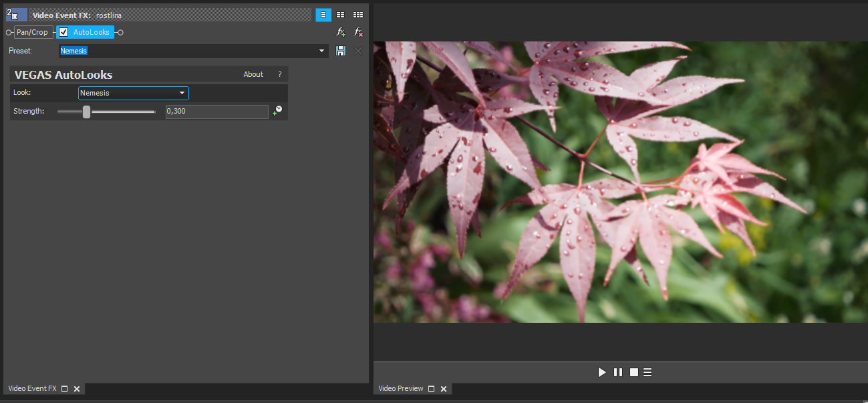Switch to single-column list view icon
Viewport: 868px width, 403px height.
(323, 15)
